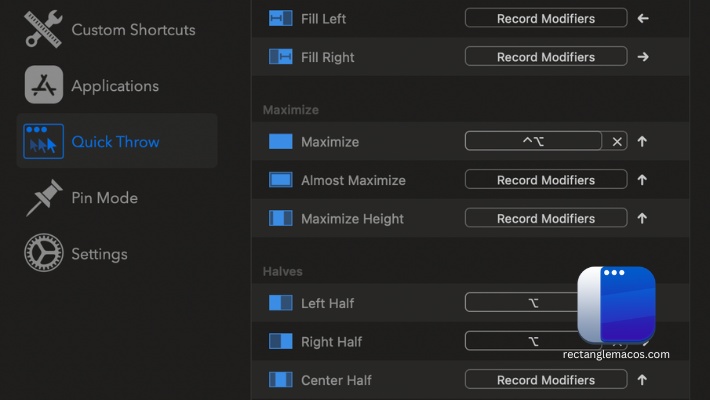The height and width of the screenshot is (400, 710).
Task: Clear the Maximize modifier shortcut
Action: click(x=617, y=142)
